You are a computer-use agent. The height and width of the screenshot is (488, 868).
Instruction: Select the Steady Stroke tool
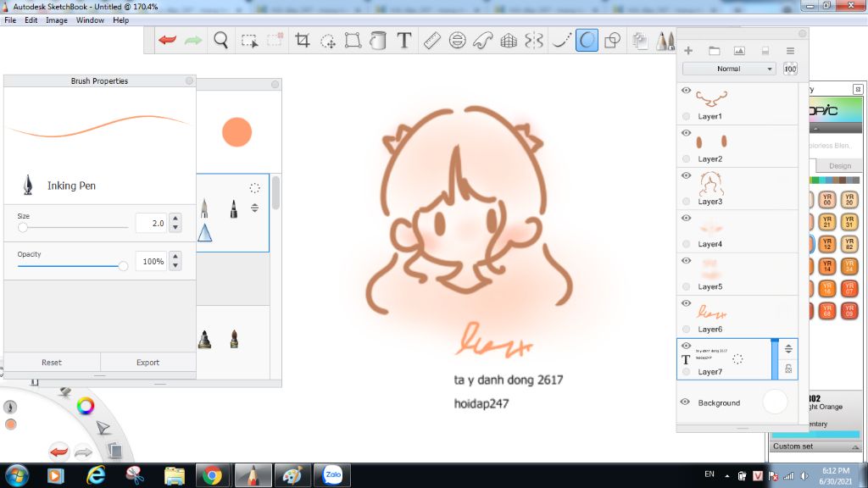[561, 41]
